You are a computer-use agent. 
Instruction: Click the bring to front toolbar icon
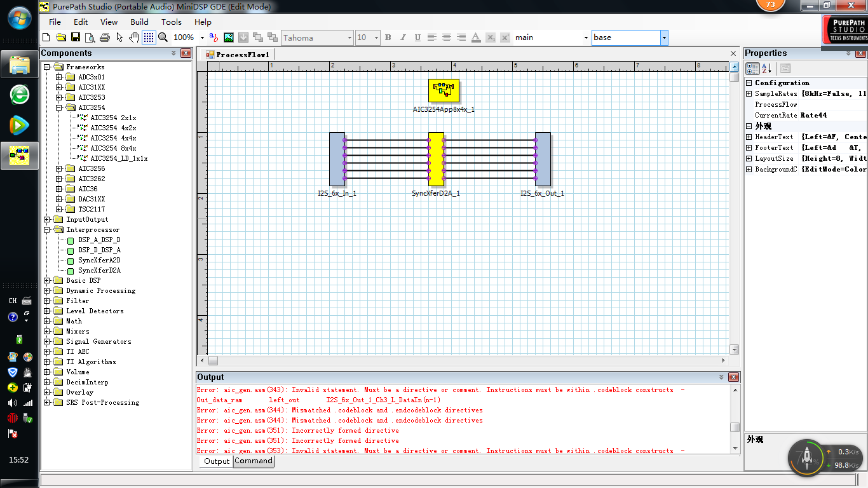[x=258, y=37]
